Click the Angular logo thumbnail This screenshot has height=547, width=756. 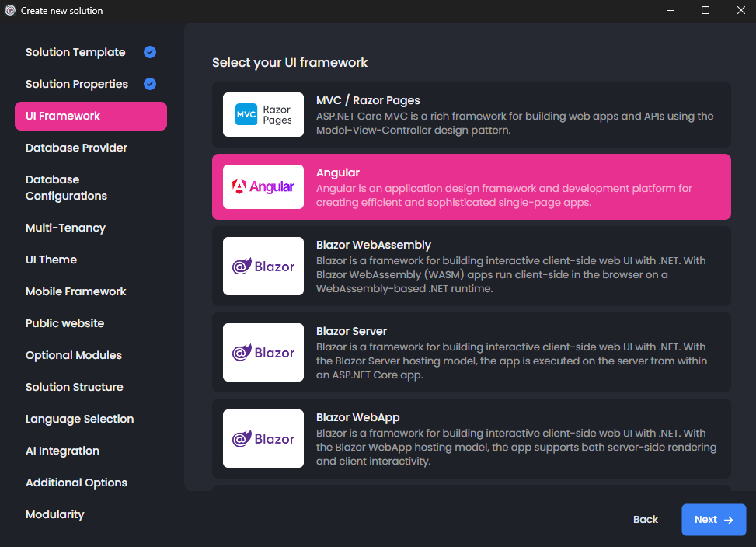tap(263, 187)
